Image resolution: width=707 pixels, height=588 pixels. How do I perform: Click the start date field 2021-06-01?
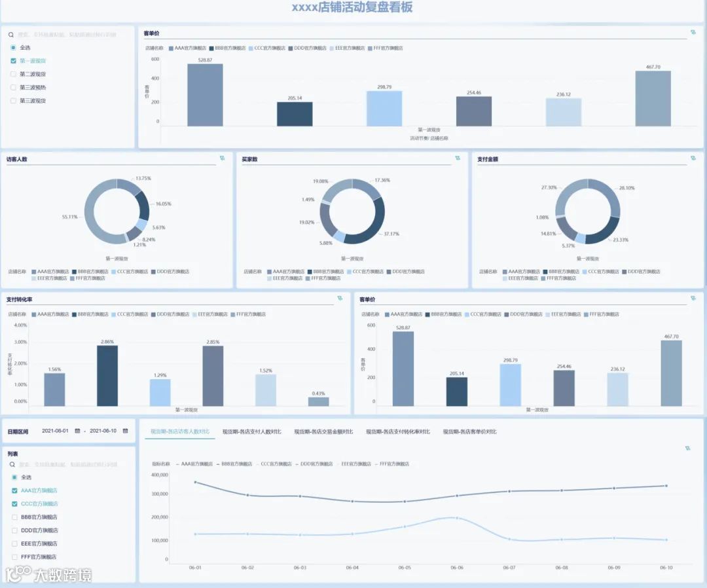click(x=55, y=431)
